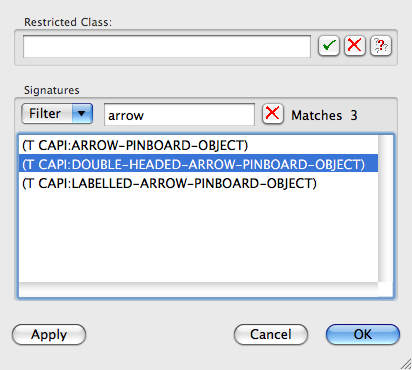Click the Matches 3 count label

(x=324, y=115)
